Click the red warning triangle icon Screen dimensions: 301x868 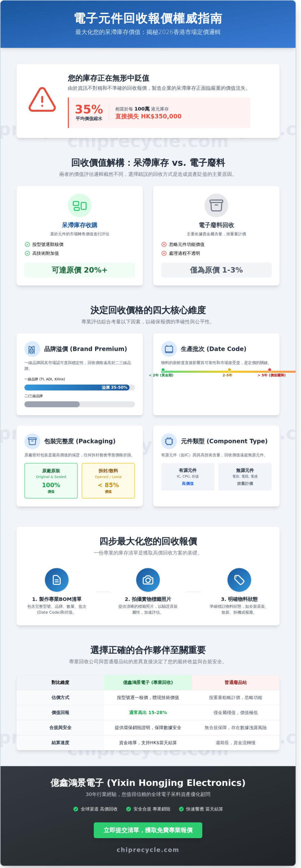[x=42, y=99]
